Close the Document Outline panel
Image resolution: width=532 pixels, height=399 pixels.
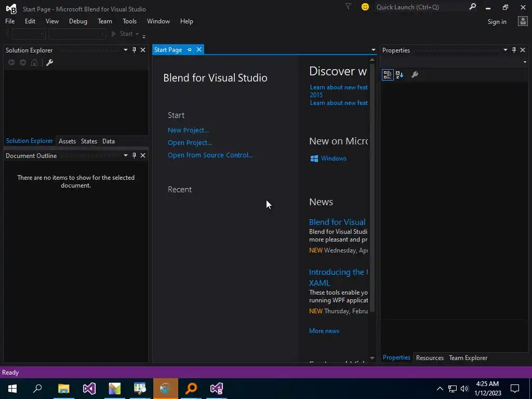pos(143,155)
